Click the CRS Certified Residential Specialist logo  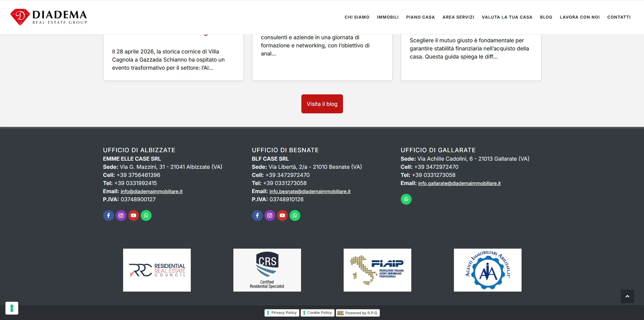pyautogui.click(x=267, y=270)
